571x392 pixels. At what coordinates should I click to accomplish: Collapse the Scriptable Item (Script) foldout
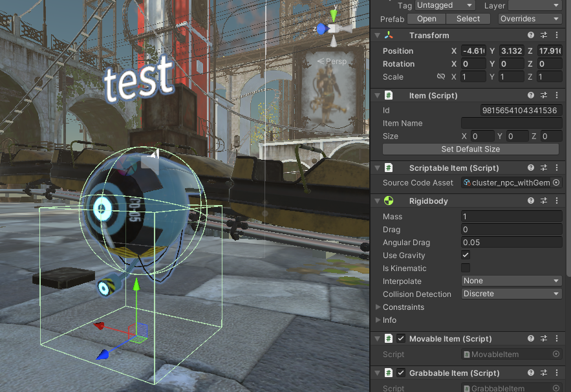click(378, 168)
